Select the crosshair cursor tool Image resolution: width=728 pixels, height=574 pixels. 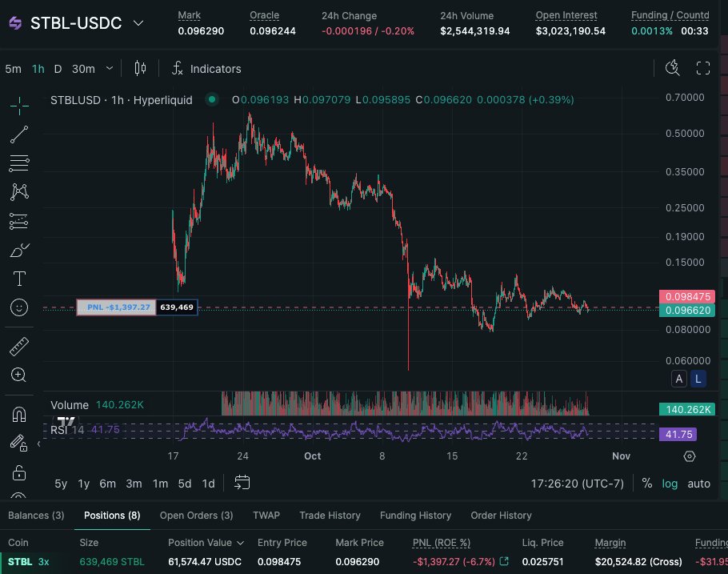click(19, 106)
